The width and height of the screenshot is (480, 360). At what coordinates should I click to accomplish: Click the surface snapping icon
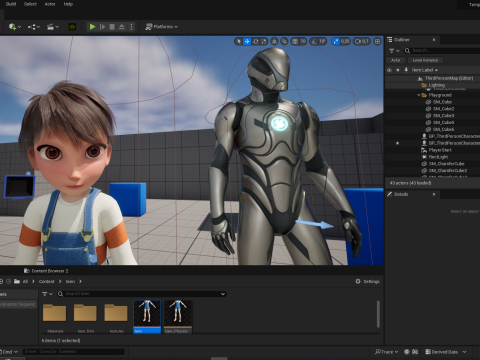284,41
